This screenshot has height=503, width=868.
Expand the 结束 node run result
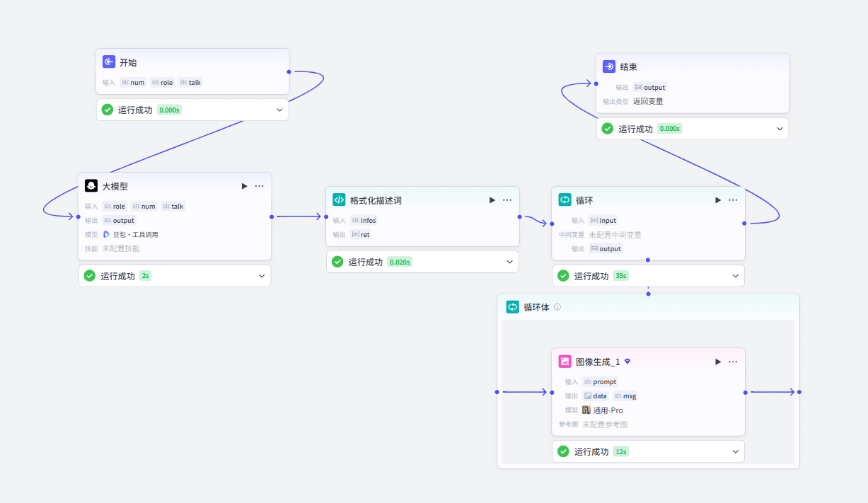tap(780, 129)
